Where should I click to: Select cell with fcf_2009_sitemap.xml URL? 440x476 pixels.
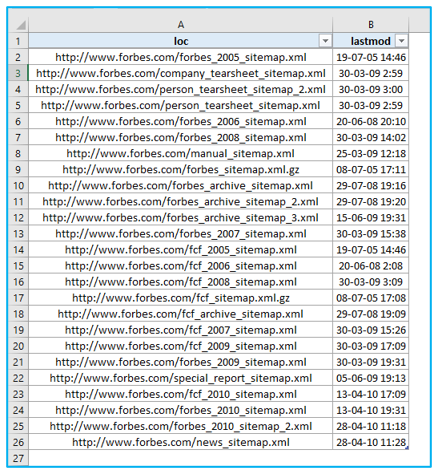click(x=181, y=346)
